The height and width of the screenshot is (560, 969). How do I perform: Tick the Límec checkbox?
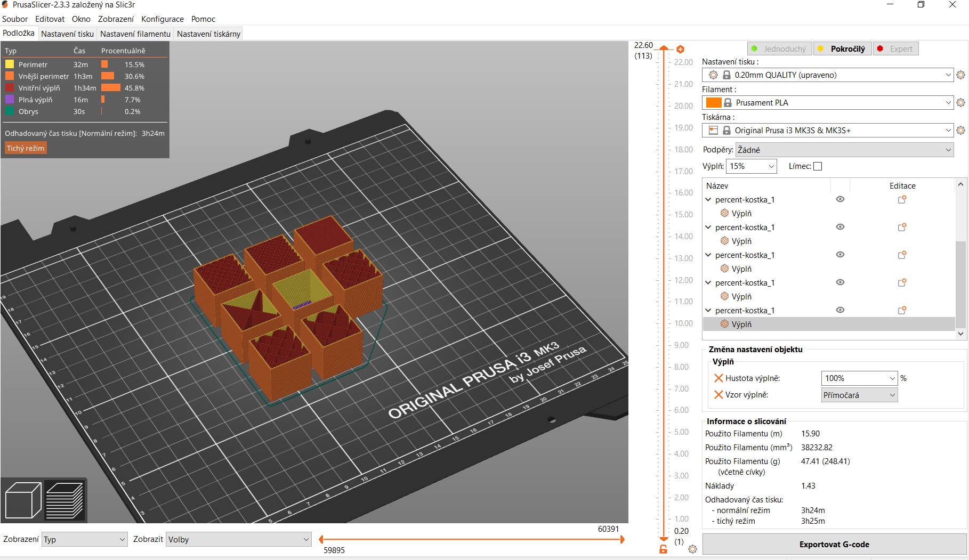818,166
